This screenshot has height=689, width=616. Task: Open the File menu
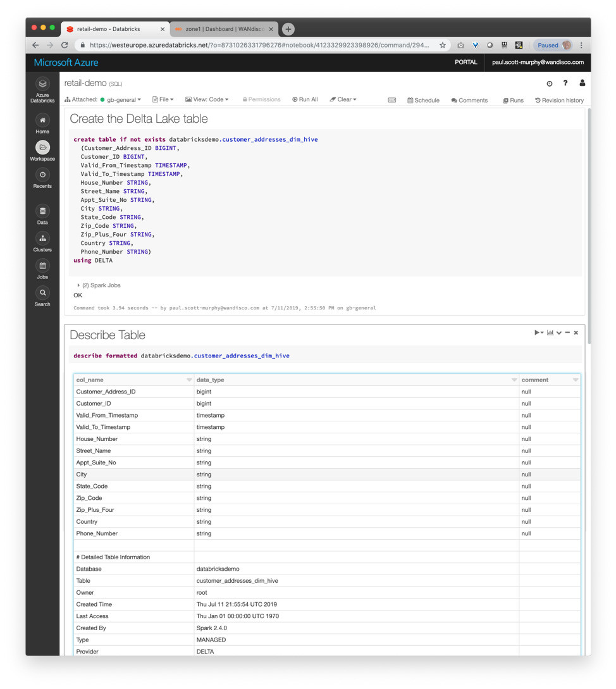(x=163, y=99)
